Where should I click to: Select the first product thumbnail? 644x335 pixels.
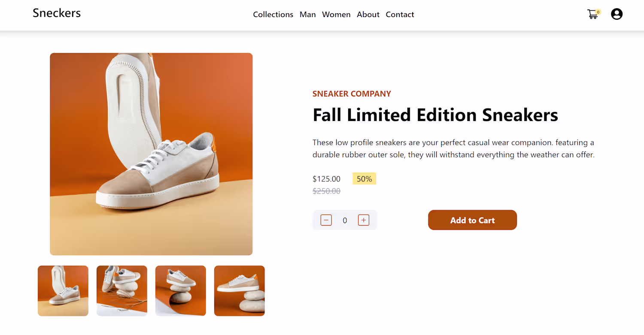pos(63,291)
